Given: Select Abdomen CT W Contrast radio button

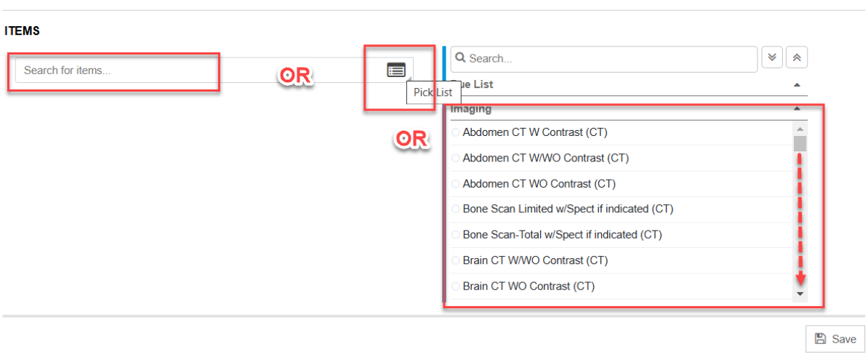Looking at the screenshot, I should (x=456, y=133).
